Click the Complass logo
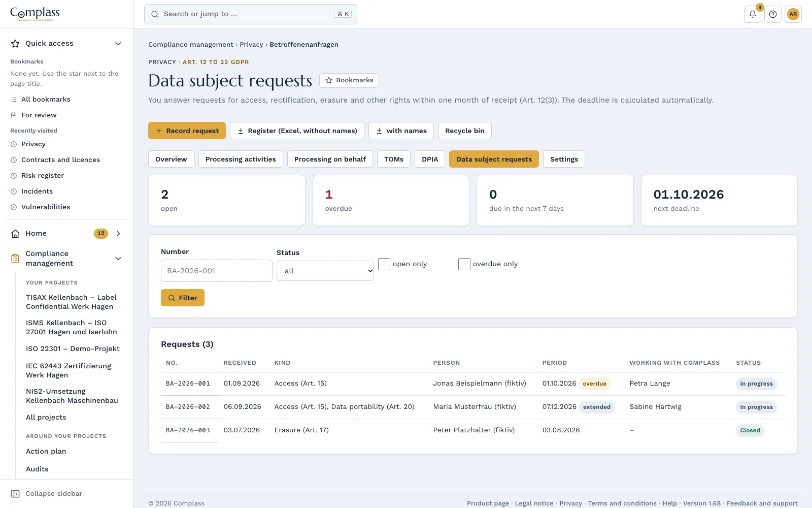 tap(35, 14)
